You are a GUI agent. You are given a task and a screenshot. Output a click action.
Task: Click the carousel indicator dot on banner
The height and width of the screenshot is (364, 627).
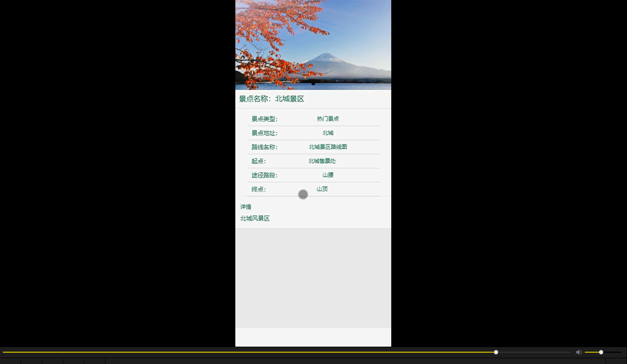[x=313, y=83]
